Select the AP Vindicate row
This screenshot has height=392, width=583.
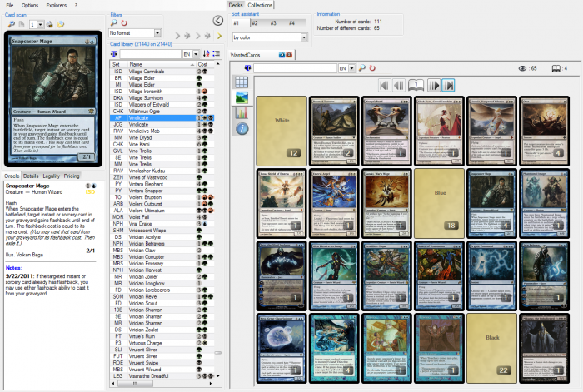162,118
